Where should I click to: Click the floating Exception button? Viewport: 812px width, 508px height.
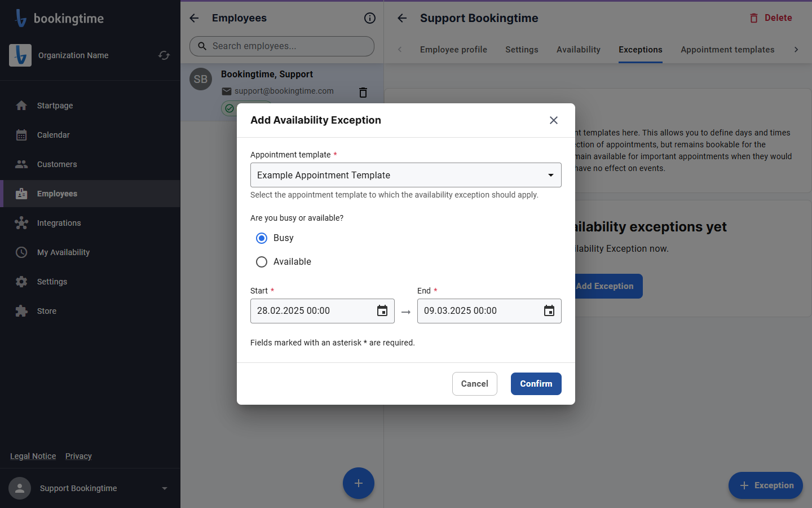766,485
